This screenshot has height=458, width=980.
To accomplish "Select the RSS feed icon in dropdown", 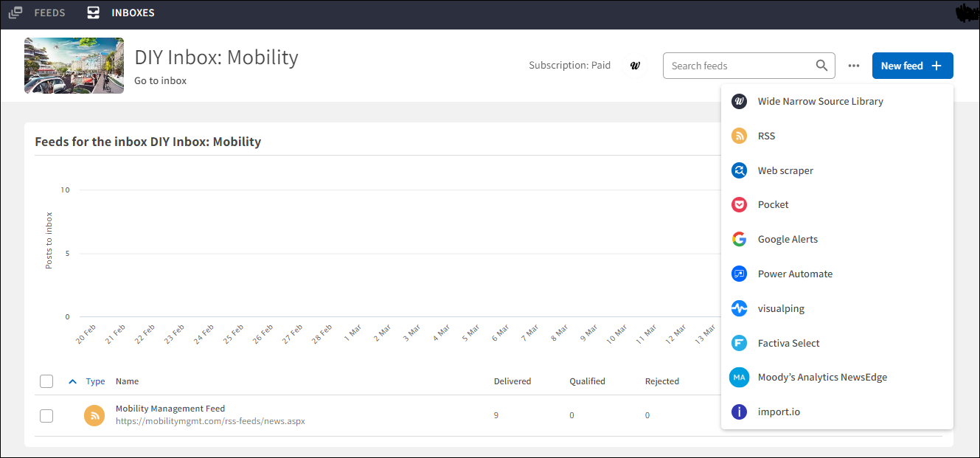I will (x=739, y=136).
